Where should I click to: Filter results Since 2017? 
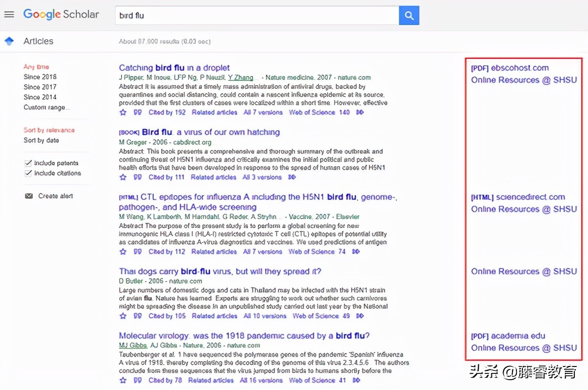(40, 87)
